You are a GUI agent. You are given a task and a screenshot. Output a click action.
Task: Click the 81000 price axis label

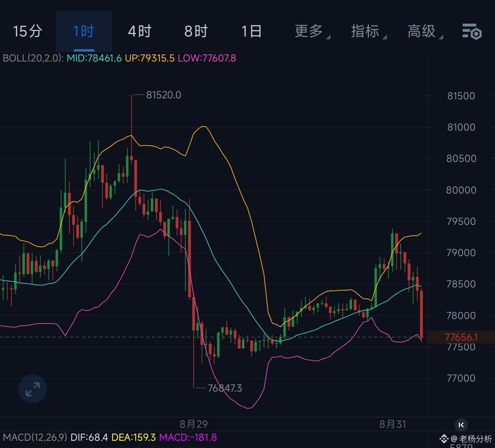[461, 127]
